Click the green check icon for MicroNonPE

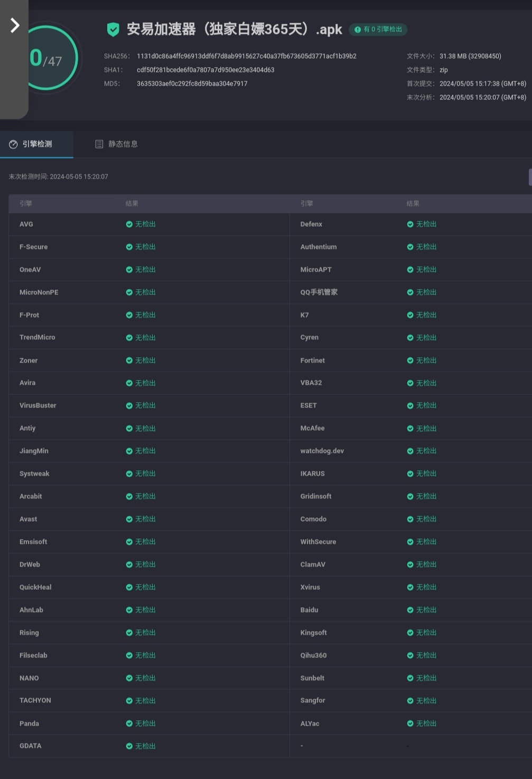(129, 292)
